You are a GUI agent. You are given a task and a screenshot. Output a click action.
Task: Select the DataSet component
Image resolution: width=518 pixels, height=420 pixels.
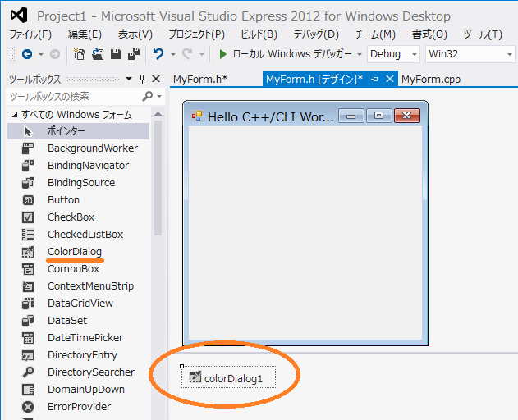pyautogui.click(x=79, y=320)
